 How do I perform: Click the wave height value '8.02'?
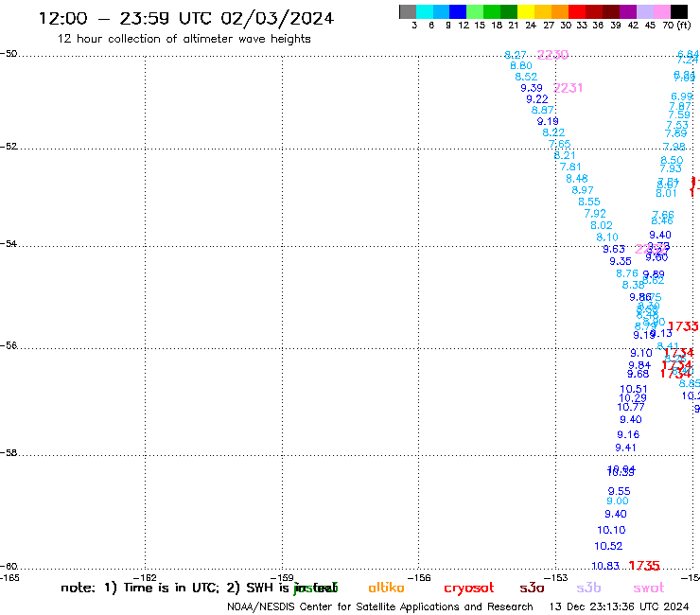[x=602, y=225]
